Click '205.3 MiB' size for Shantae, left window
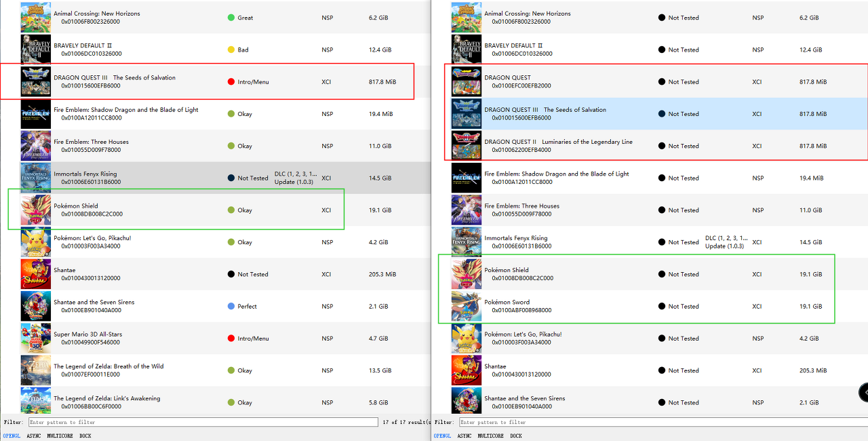 pos(382,274)
